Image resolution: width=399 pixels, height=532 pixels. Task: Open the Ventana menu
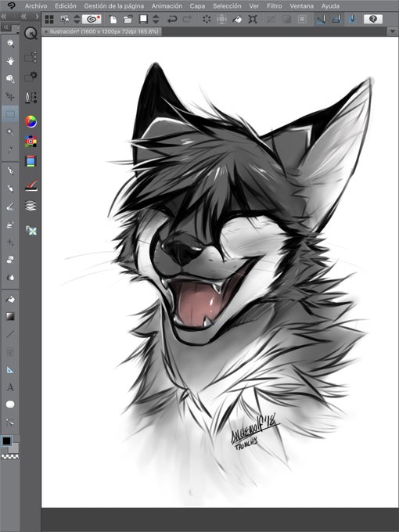tap(302, 6)
